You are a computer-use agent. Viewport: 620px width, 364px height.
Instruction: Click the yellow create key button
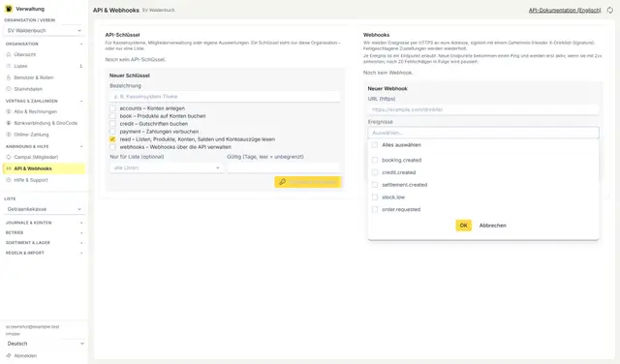pos(308,182)
